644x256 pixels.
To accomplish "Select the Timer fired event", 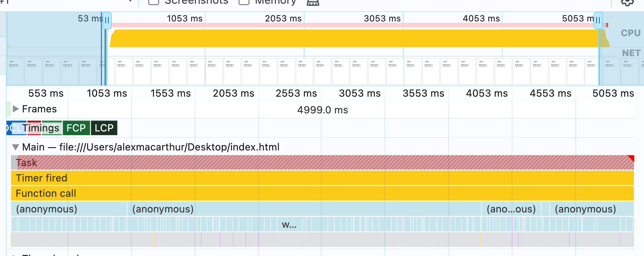I will (x=322, y=178).
